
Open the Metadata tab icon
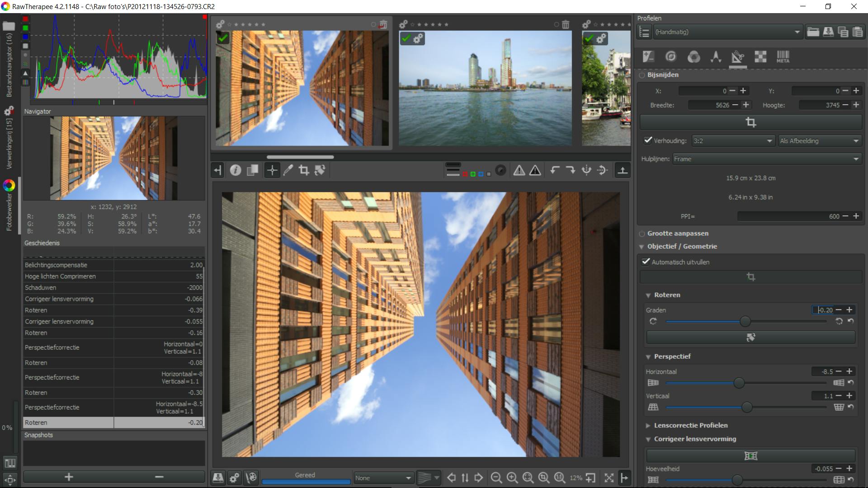coord(783,56)
